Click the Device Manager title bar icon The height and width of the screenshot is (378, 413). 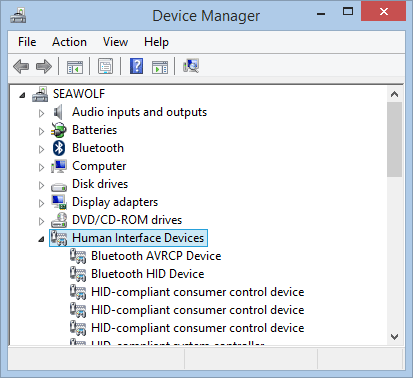coord(18,16)
